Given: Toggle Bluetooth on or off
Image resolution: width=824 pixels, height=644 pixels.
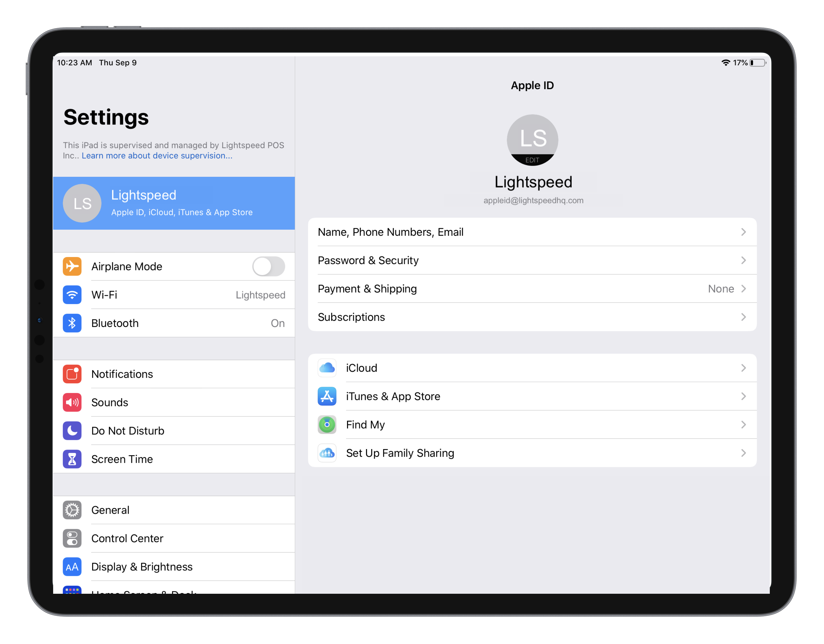Looking at the screenshot, I should tap(175, 323).
